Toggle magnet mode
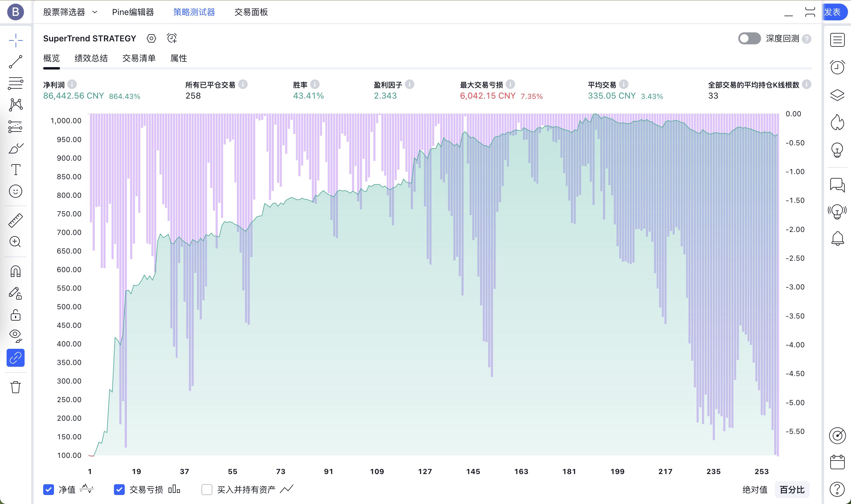 16,271
